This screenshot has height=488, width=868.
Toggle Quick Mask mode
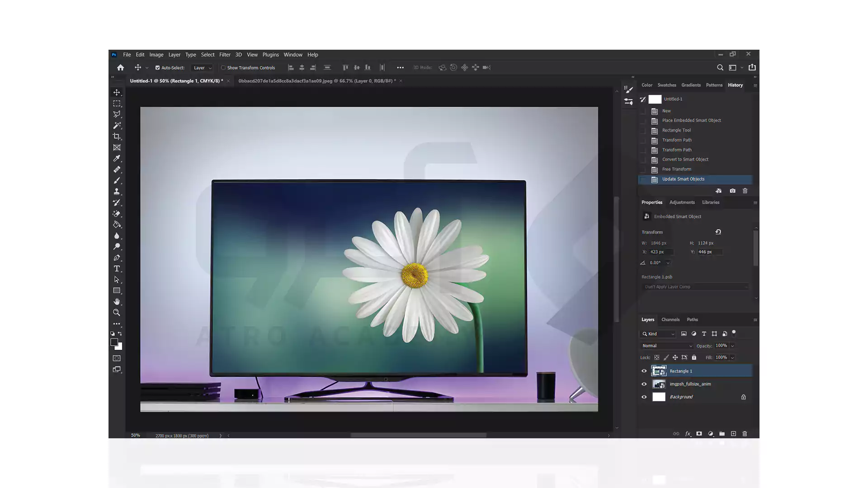pos(117,358)
